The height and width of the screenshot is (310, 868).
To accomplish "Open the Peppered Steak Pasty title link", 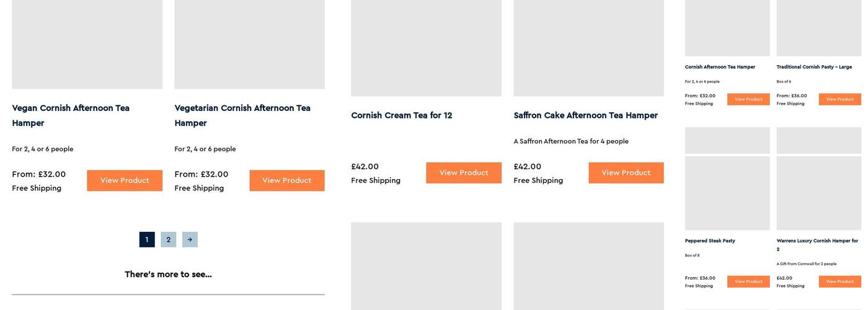I will (x=710, y=241).
